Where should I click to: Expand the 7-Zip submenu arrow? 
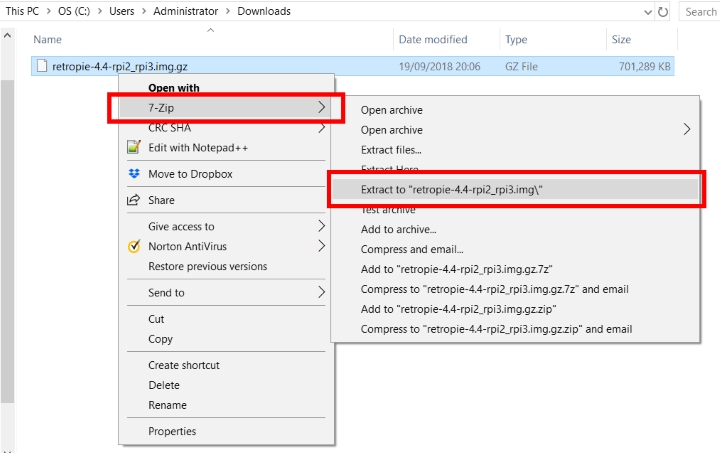tap(321, 107)
